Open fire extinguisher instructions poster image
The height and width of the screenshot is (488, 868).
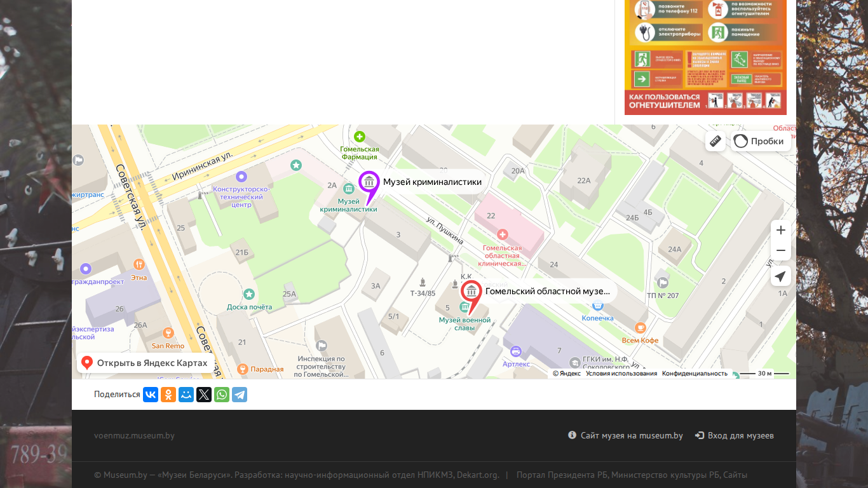click(705, 57)
